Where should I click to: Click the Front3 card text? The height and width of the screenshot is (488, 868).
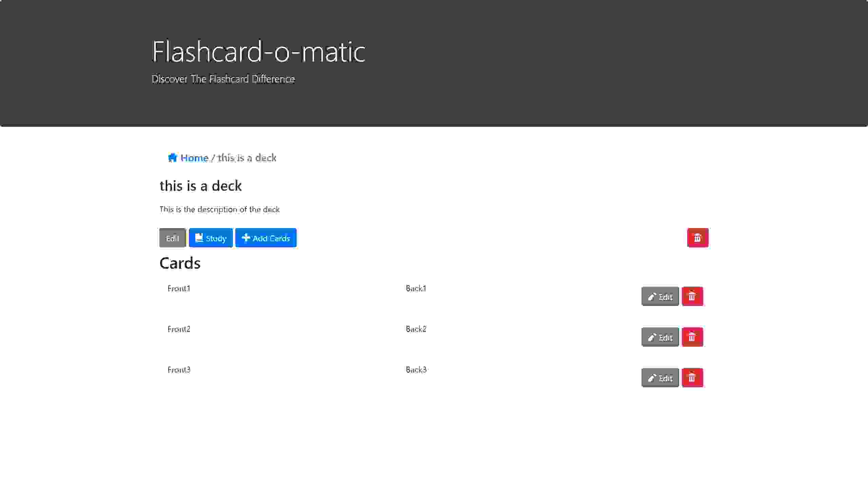(179, 370)
